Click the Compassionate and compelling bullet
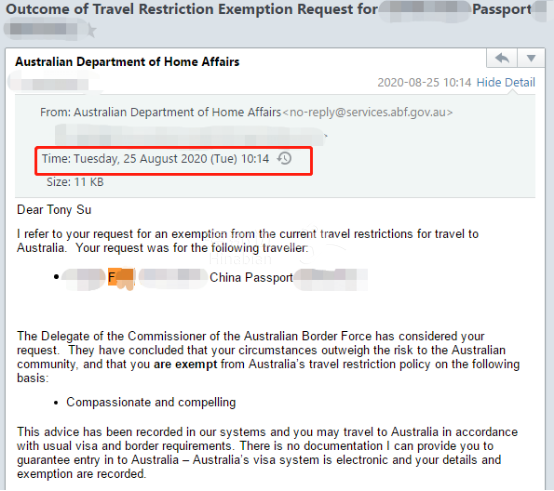Screen dimensions: 554x491 pyautogui.click(x=151, y=402)
